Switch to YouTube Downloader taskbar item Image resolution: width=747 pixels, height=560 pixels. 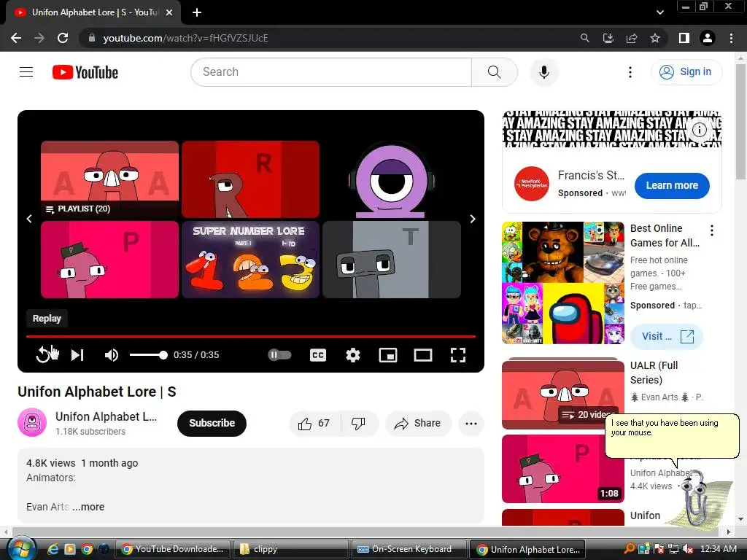[x=173, y=549]
